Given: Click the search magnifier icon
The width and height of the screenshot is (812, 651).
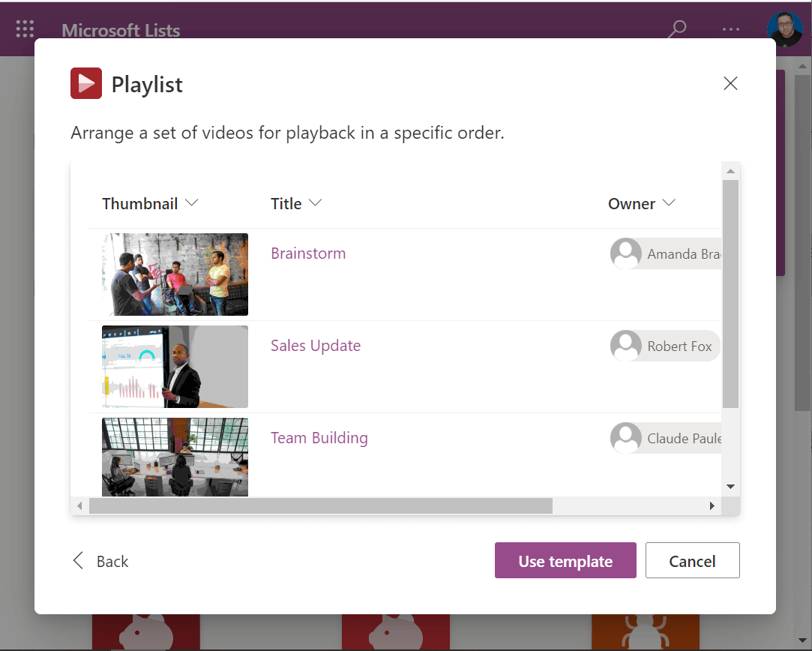Looking at the screenshot, I should tap(676, 28).
